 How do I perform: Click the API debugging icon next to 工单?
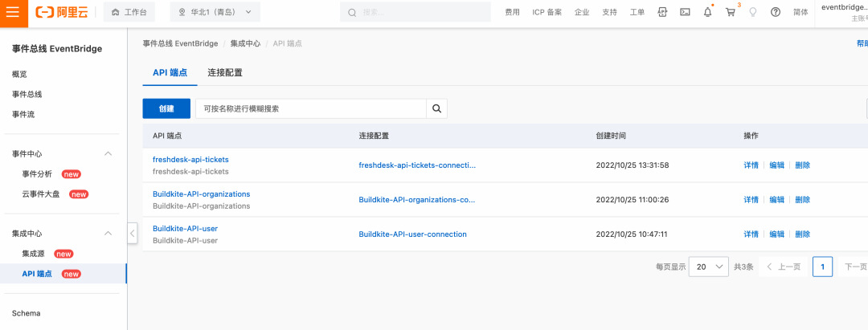click(x=662, y=12)
